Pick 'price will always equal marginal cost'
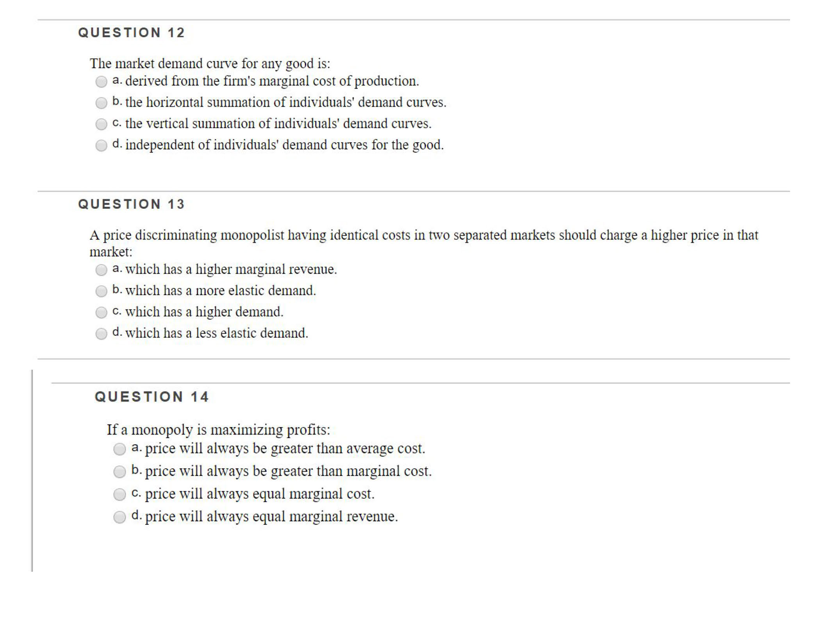The height and width of the screenshot is (637, 840). tap(119, 494)
